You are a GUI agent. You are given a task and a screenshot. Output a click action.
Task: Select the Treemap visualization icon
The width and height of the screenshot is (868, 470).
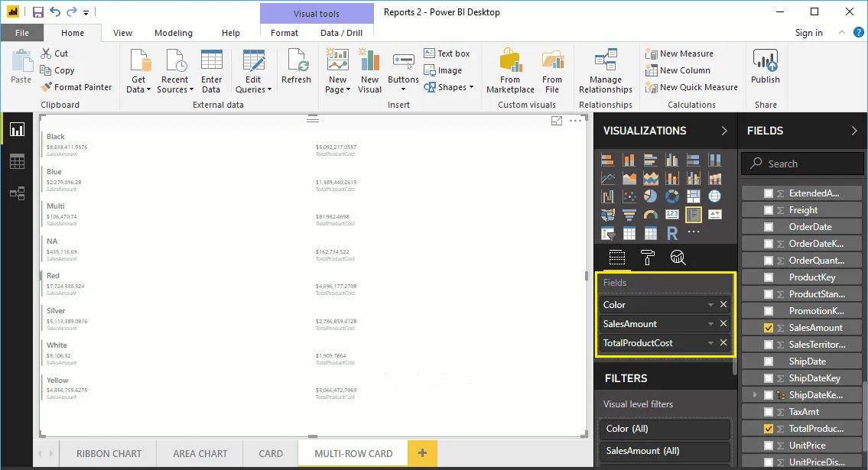coord(694,195)
